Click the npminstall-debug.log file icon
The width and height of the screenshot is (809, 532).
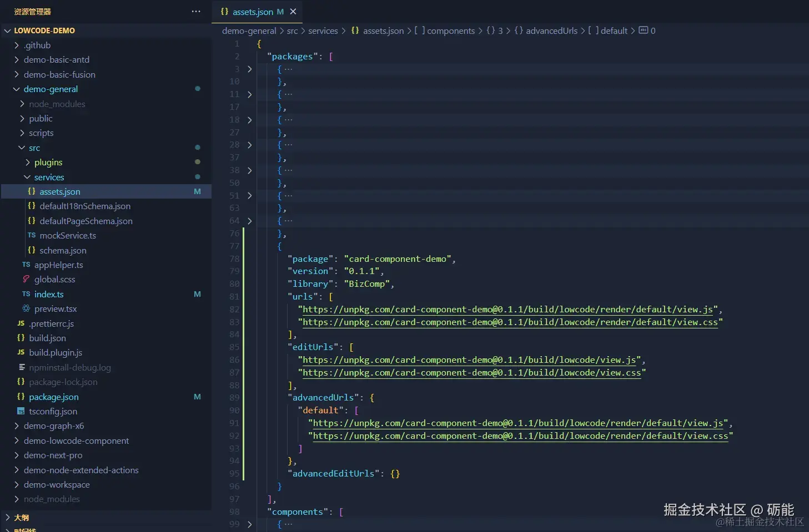21,367
